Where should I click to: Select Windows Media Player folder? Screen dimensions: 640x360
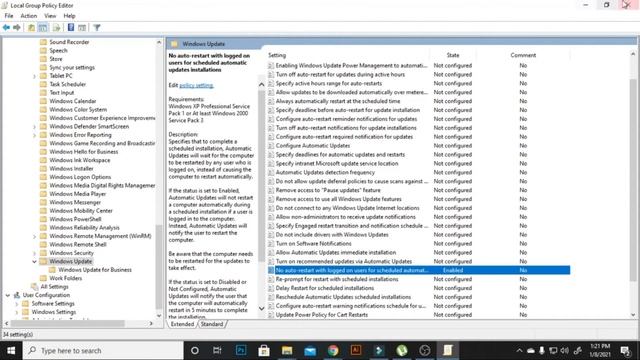tap(78, 194)
